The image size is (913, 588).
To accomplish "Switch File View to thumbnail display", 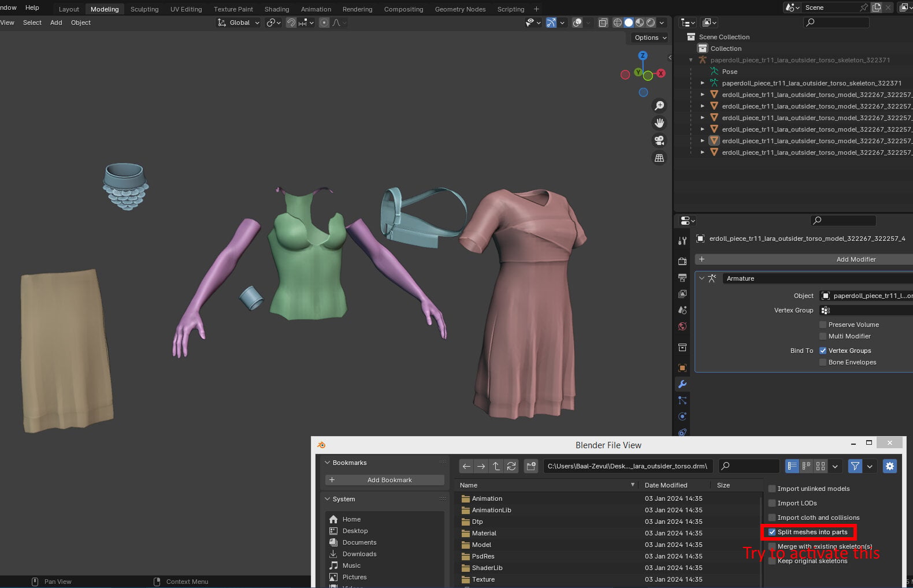I will coord(821,466).
